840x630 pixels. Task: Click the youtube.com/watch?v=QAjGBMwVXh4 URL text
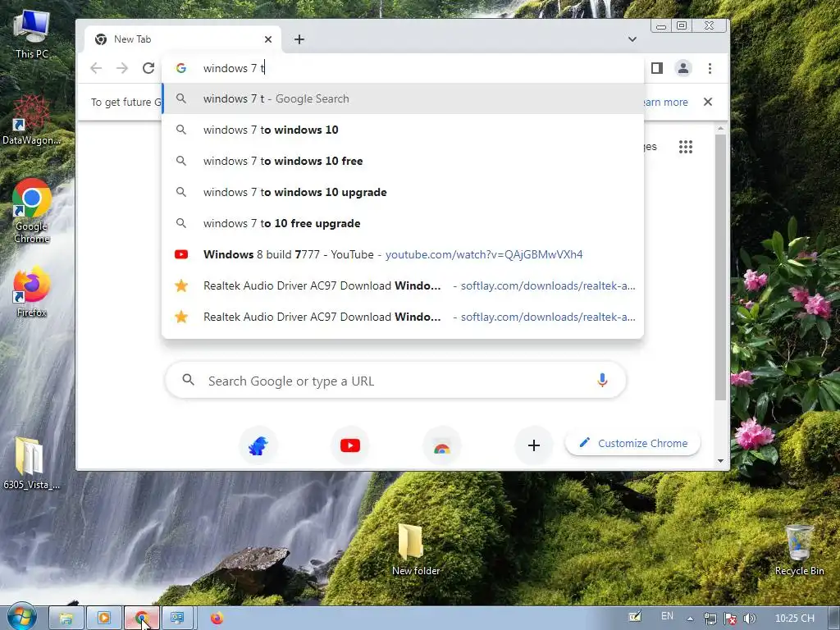[x=484, y=254]
